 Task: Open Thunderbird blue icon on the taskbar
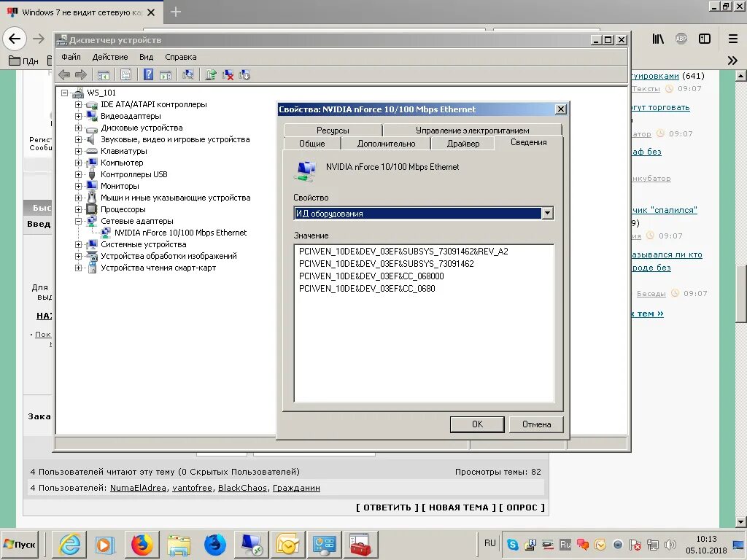pos(215,544)
